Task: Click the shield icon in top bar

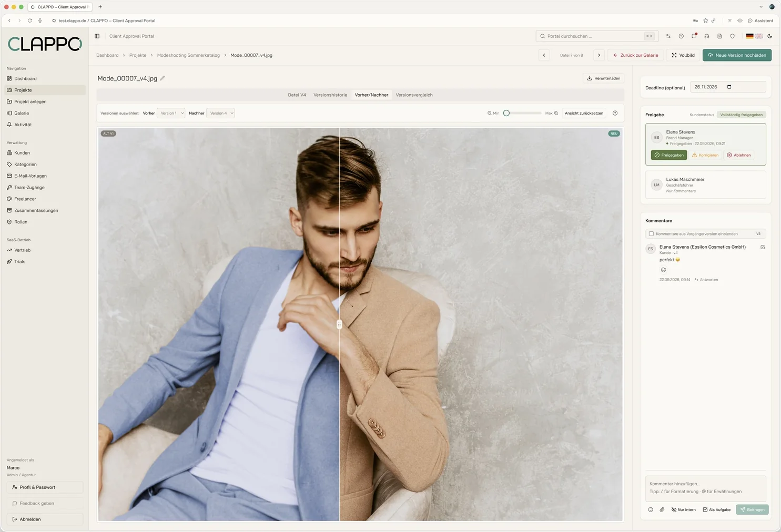Action: [x=732, y=36]
